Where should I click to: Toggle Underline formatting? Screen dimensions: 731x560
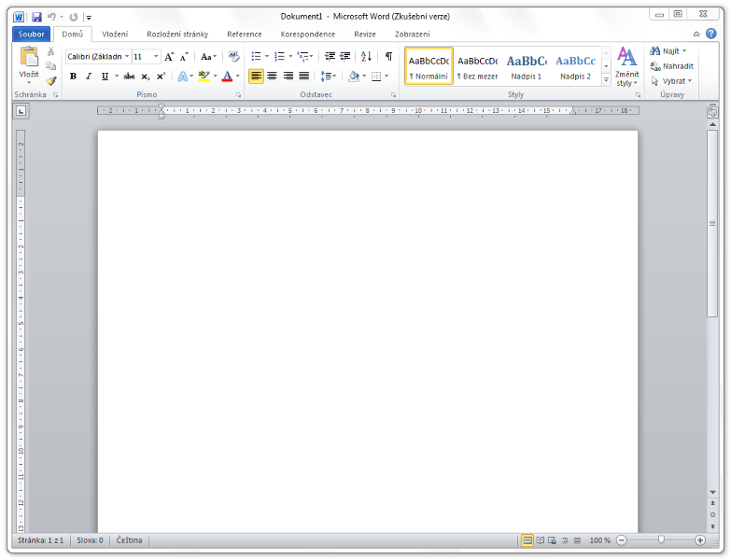click(x=105, y=77)
